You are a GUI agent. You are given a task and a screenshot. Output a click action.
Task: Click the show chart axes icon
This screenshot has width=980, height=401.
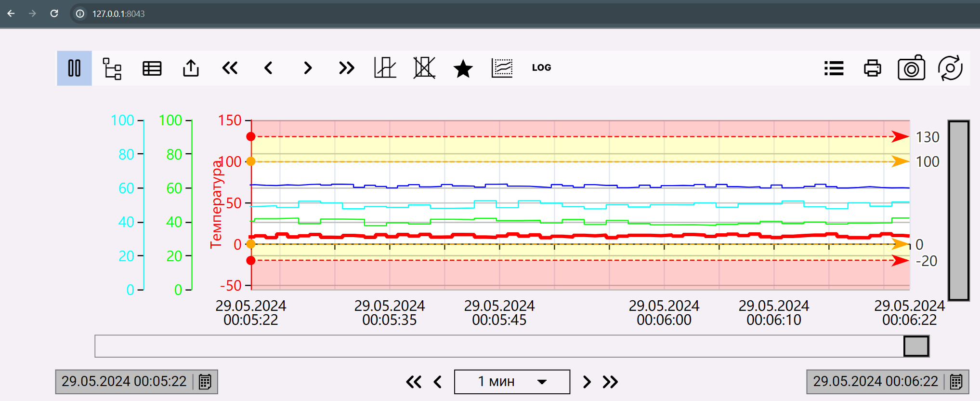[x=385, y=68]
